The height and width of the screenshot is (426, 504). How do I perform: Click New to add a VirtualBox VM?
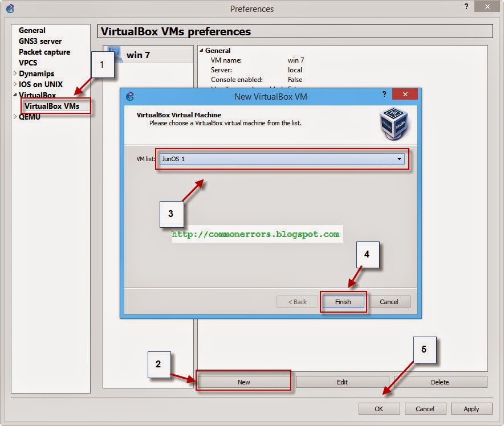(243, 382)
